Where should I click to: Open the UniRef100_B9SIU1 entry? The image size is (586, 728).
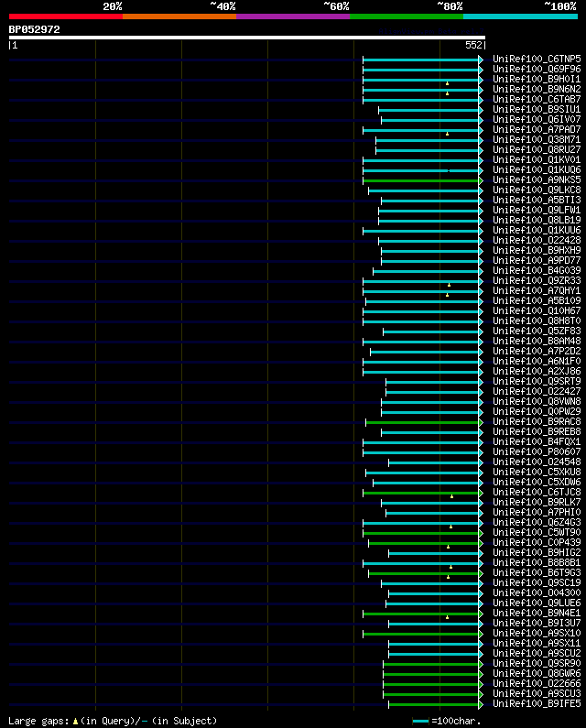(x=537, y=110)
